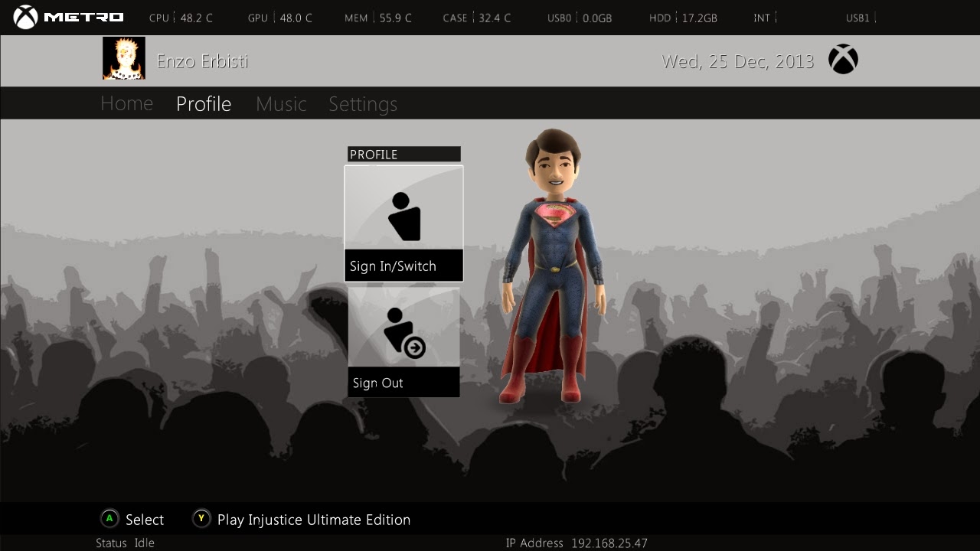Click the IP Address 192.168.25.47 text
This screenshot has width=980, height=551.
tap(577, 543)
